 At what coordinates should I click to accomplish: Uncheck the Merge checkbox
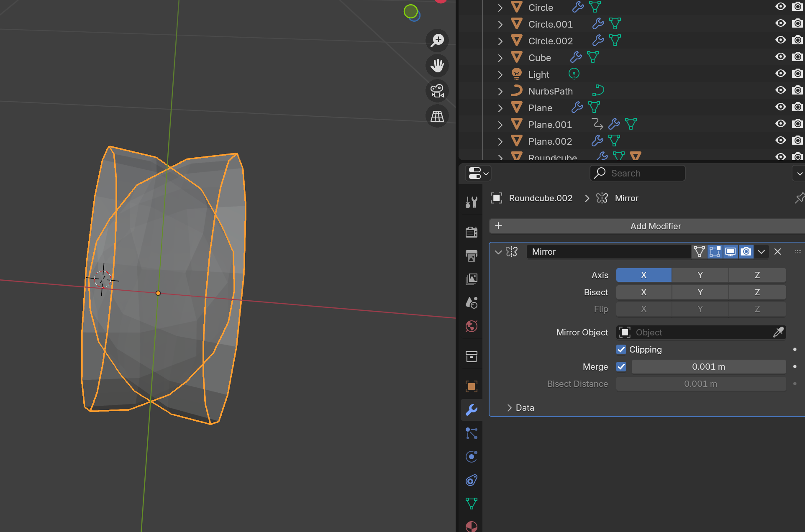[x=621, y=367]
